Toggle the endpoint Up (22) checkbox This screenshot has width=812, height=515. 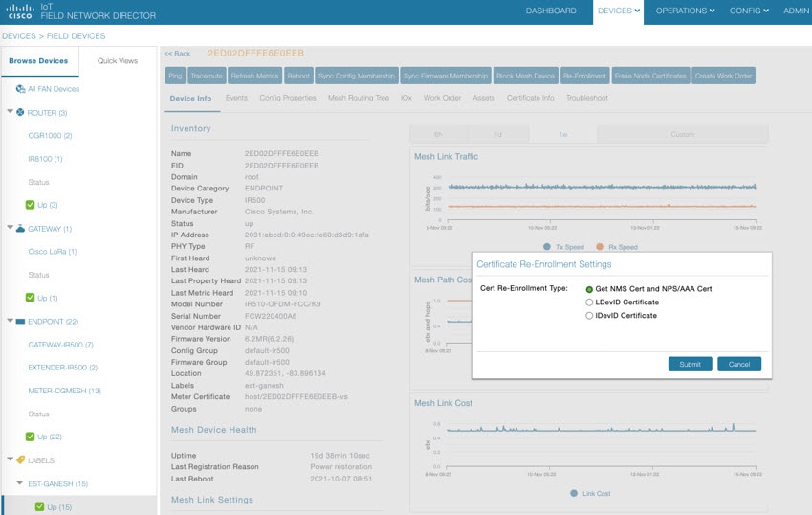30,437
